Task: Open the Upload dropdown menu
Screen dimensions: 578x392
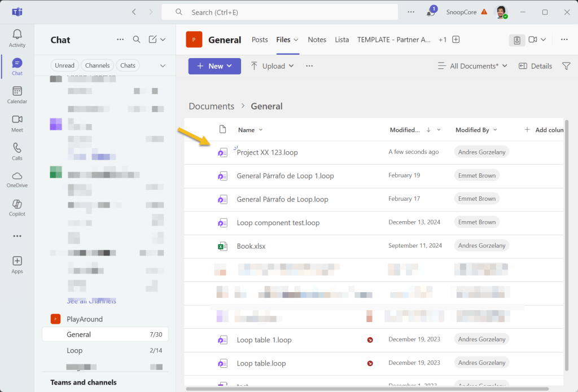Action: (273, 66)
